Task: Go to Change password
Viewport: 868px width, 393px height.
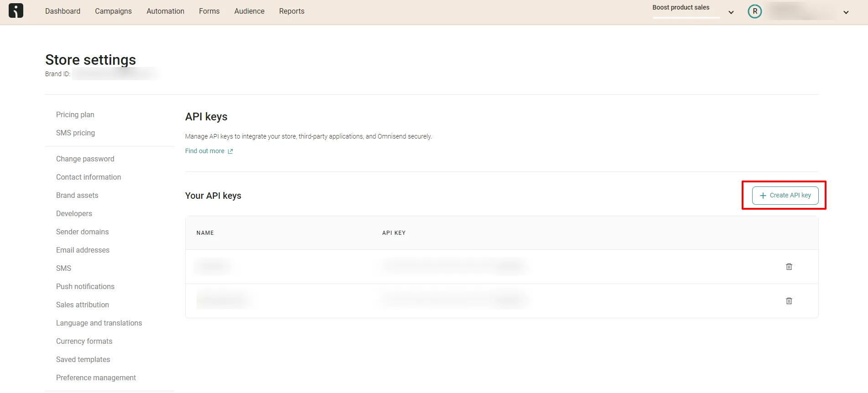Action: [85, 159]
